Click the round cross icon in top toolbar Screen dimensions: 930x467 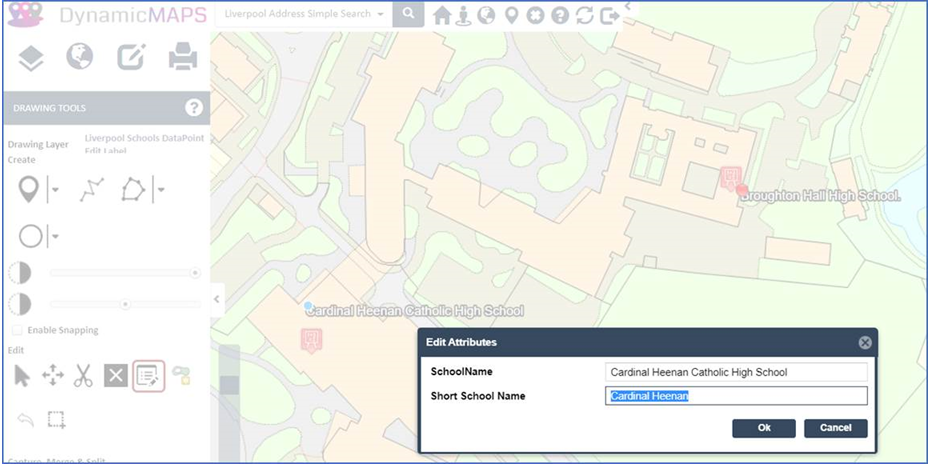tap(535, 15)
